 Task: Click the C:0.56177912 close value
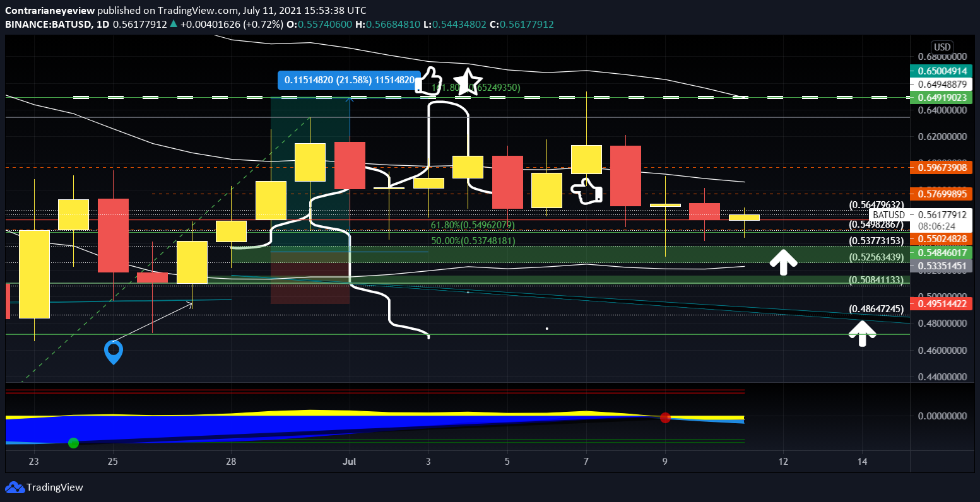522,25
